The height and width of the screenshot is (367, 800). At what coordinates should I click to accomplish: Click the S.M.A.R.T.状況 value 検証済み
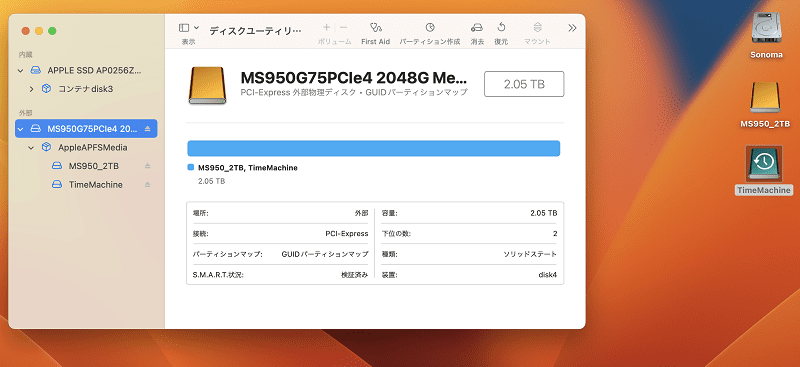coord(355,275)
